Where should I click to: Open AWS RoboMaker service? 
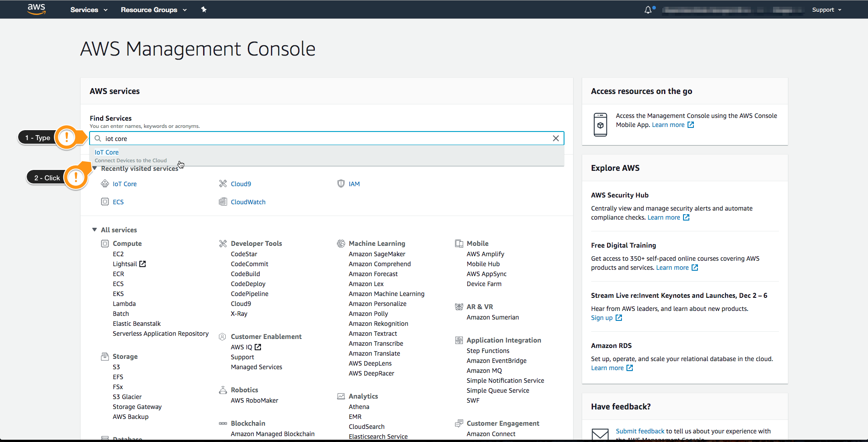coord(254,400)
